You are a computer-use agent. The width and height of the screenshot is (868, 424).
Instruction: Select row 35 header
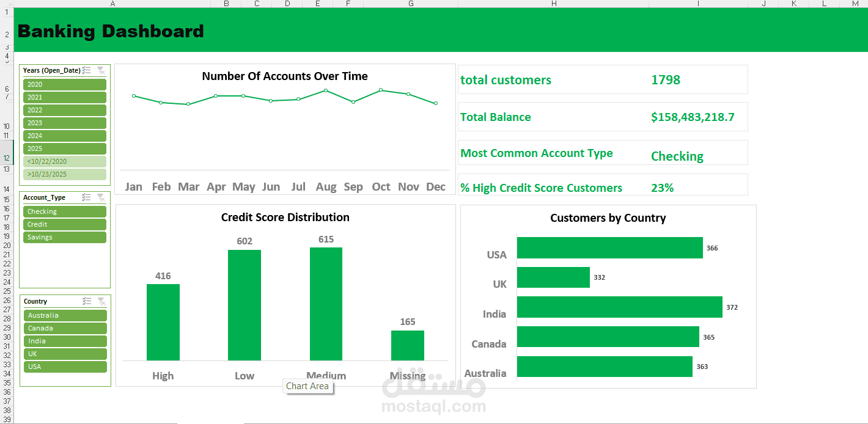(6, 382)
